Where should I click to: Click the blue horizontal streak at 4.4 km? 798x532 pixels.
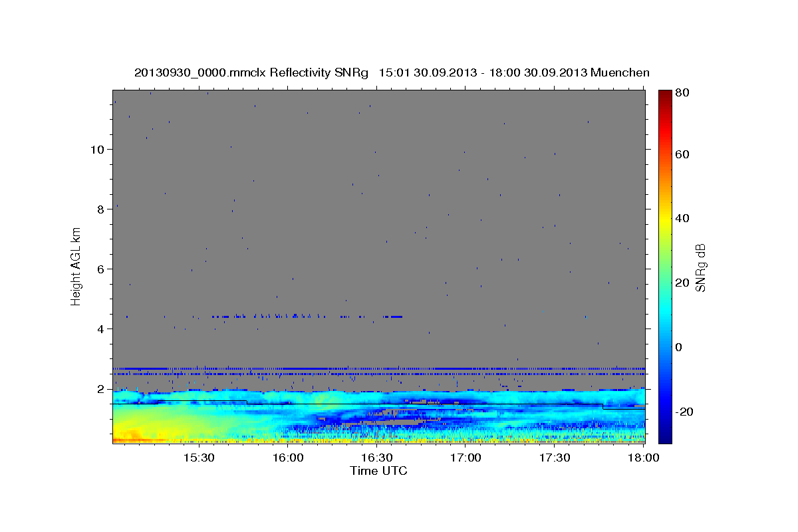click(306, 317)
